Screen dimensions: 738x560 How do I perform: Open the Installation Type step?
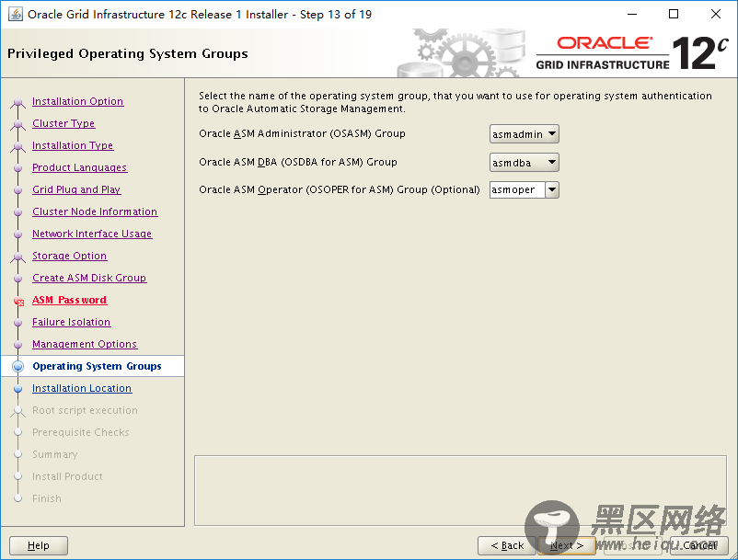pyautogui.click(x=73, y=146)
